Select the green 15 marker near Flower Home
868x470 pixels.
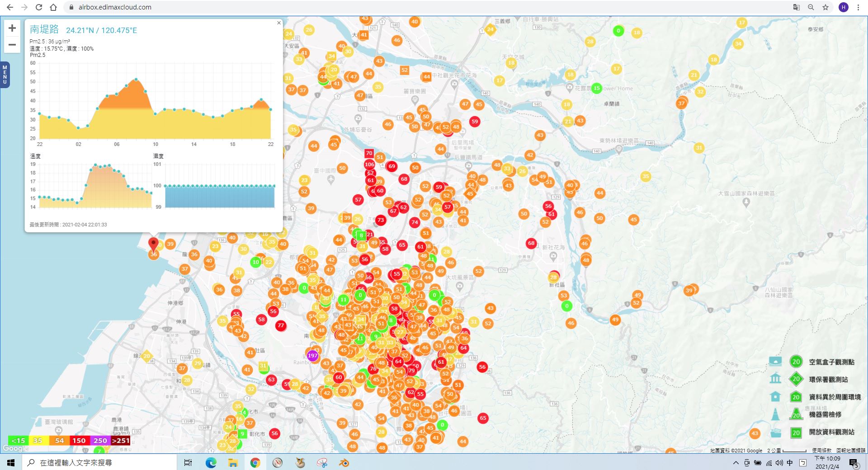(597, 88)
